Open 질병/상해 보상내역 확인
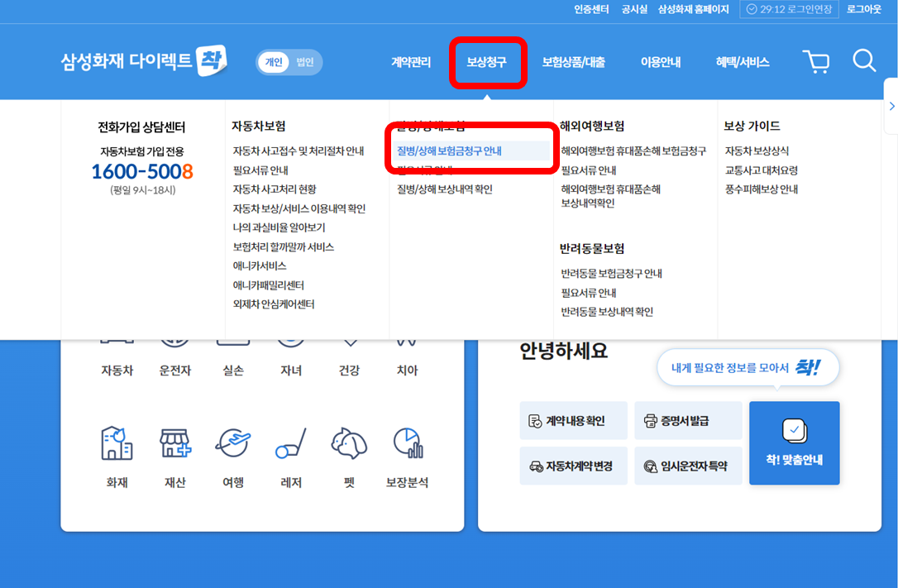Screen dimensions: 898x588 point(444,189)
